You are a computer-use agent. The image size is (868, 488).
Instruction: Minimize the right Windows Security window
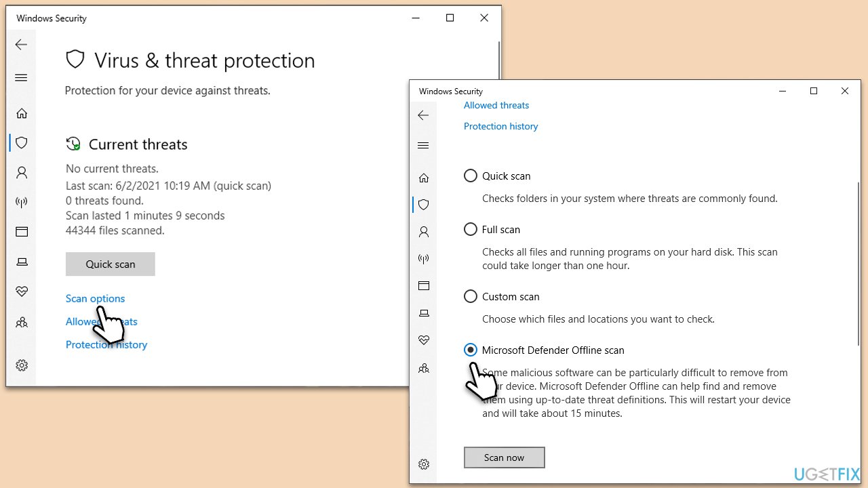pyautogui.click(x=783, y=91)
